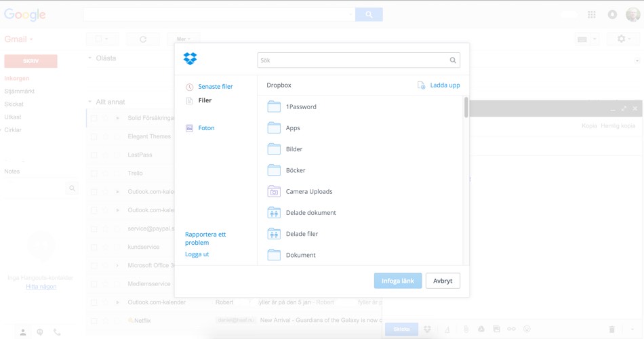Click the attach file paperclip icon
Image resolution: width=644 pixels, height=339 pixels.
click(x=466, y=329)
